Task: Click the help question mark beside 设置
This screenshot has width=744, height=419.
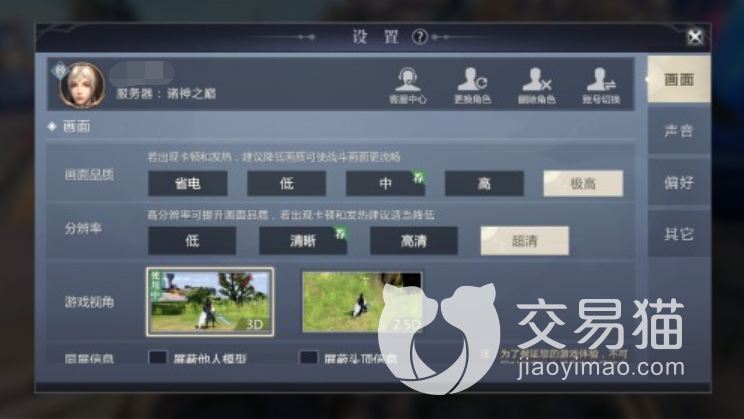Action: coord(419,37)
